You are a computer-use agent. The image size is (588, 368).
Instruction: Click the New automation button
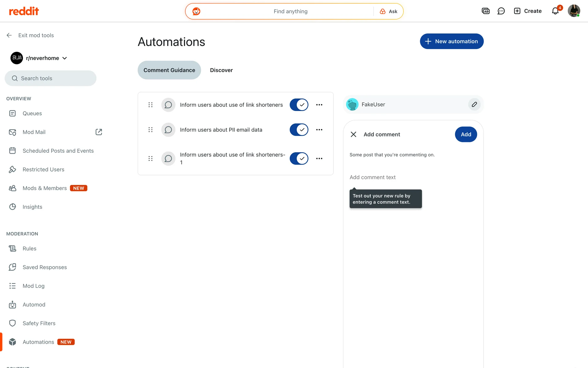[451, 41]
